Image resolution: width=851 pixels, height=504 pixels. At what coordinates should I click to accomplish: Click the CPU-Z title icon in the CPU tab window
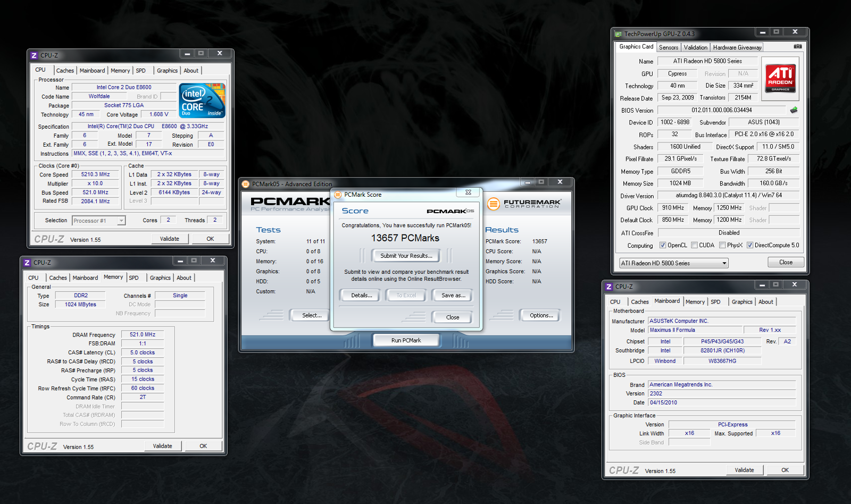[x=34, y=55]
